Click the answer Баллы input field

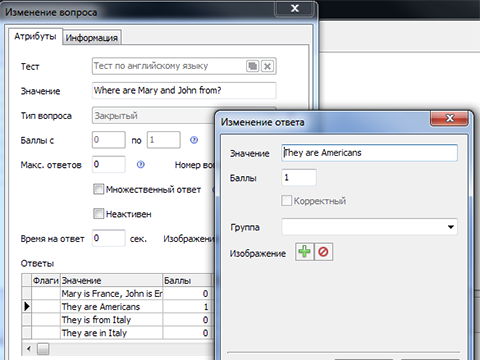coord(299,177)
